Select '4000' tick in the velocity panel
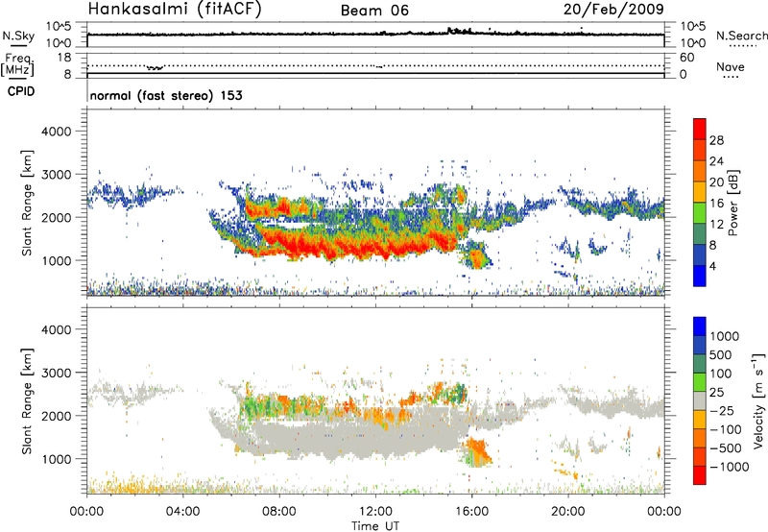Screen dimensions: 768x532 click(57, 329)
